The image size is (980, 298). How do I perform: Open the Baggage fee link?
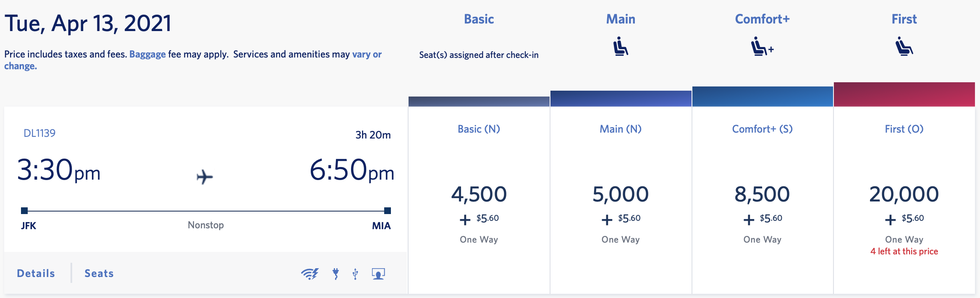[x=147, y=54]
